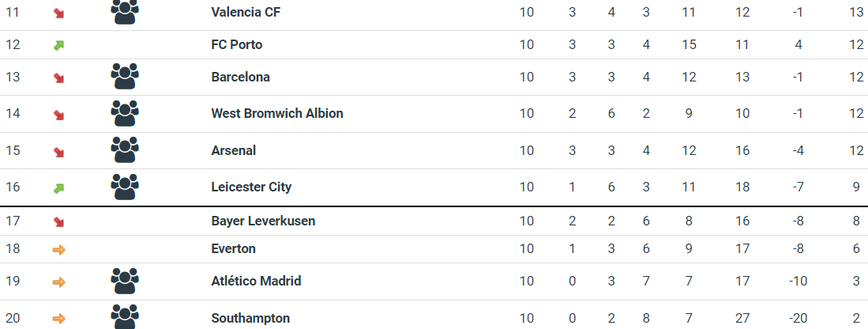Click the group icon beside Southampton
This screenshot has width=868, height=329.
125,316
